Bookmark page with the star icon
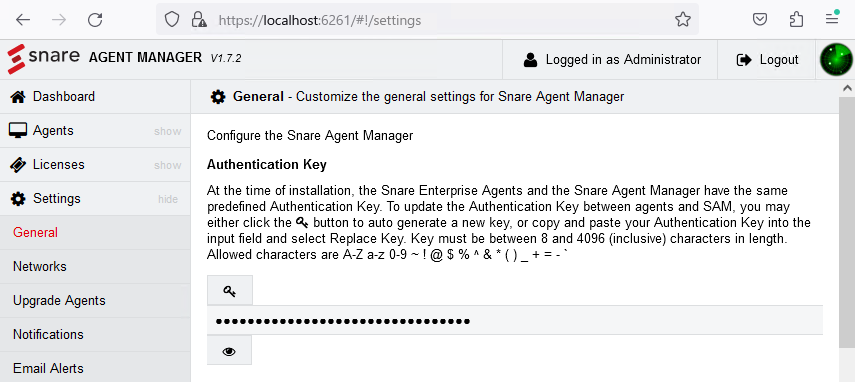Screen dimensions: 855x382 (682, 20)
